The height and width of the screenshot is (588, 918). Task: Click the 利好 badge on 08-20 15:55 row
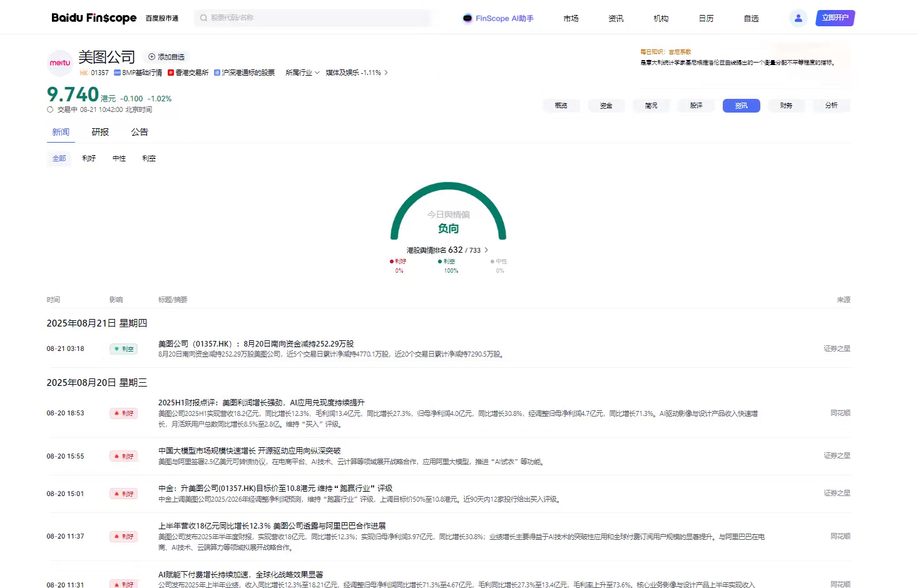(x=123, y=457)
